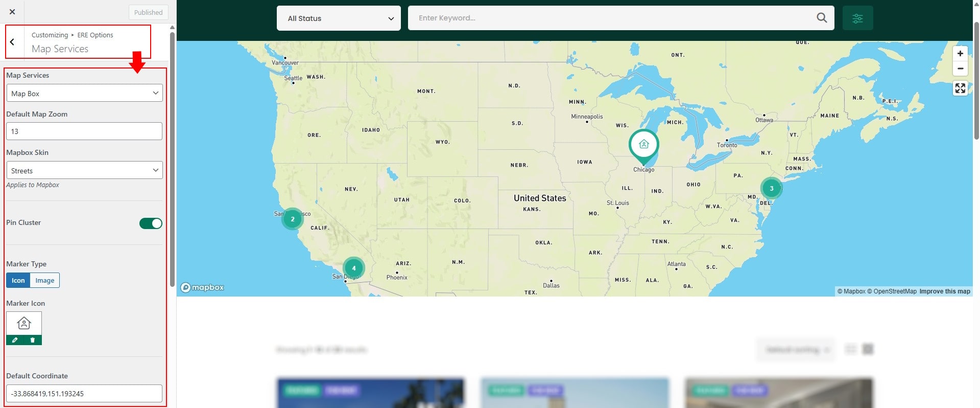
Task: Open the Improve this map link
Action: click(944, 291)
